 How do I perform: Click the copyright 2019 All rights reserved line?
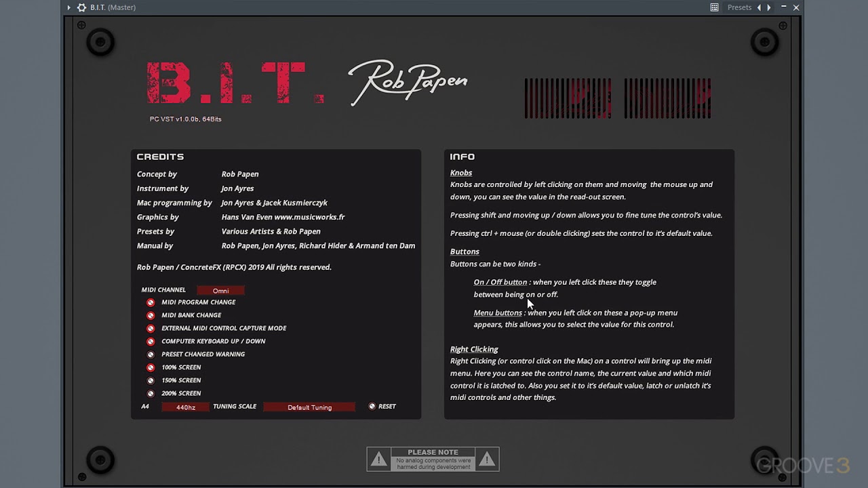(x=234, y=267)
